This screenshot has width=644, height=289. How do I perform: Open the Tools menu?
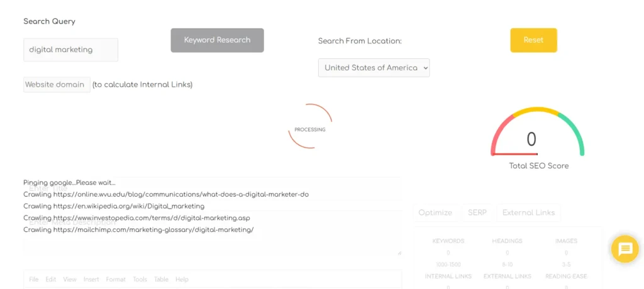tap(140, 280)
